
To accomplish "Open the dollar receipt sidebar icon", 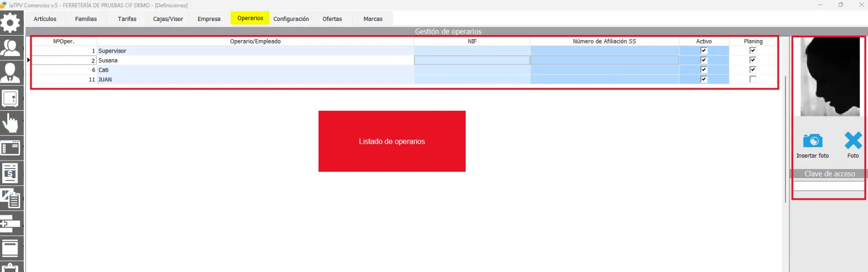I will 11,172.
